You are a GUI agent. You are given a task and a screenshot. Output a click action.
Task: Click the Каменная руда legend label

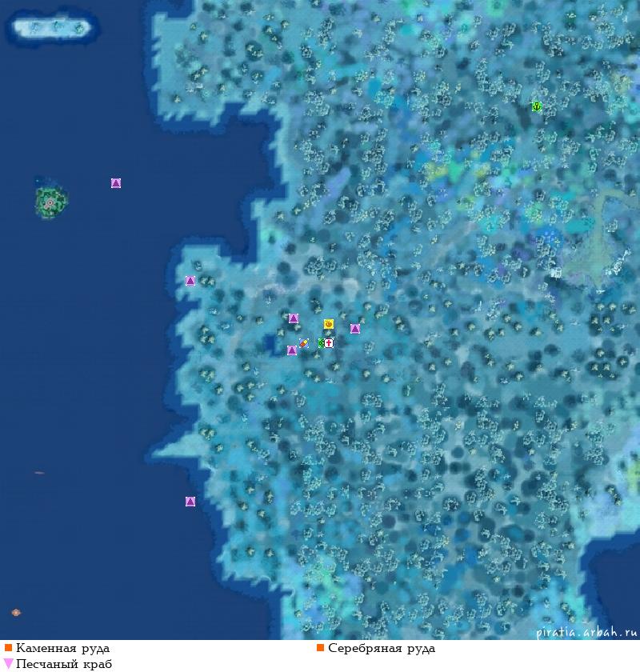[62, 648]
